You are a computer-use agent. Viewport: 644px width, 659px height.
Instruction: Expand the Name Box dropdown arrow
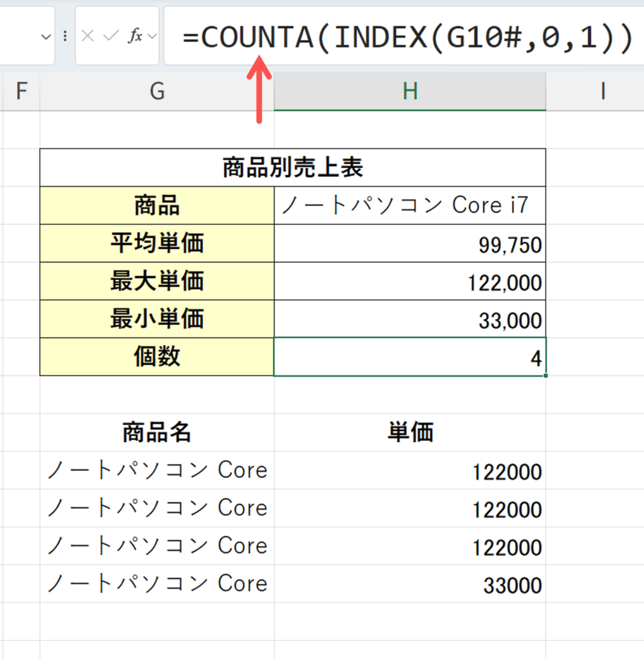pos(46,37)
